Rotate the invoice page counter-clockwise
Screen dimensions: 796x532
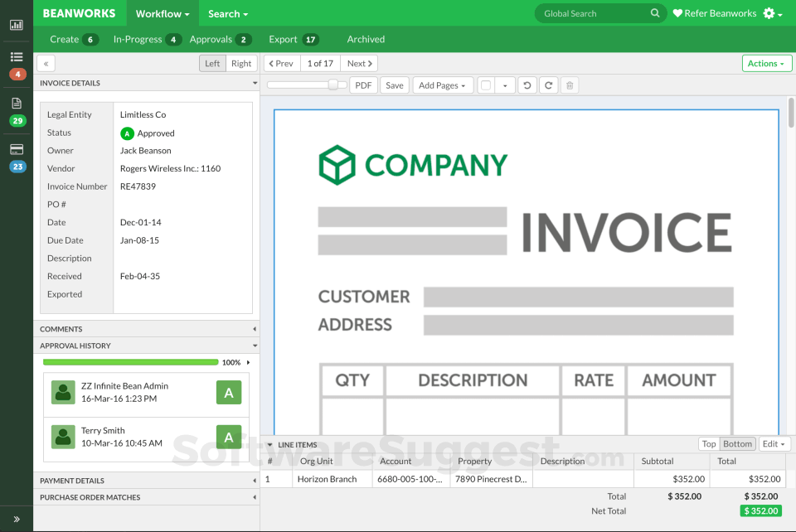coord(527,85)
